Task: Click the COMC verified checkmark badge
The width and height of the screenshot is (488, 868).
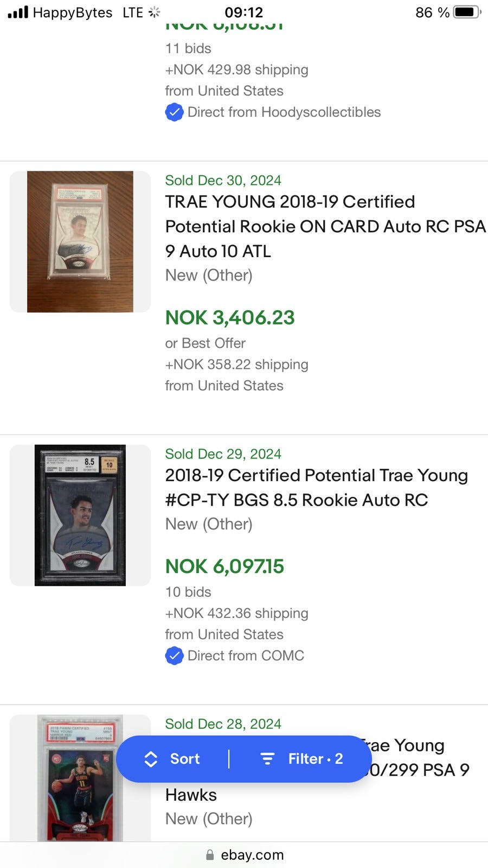Action: click(174, 656)
